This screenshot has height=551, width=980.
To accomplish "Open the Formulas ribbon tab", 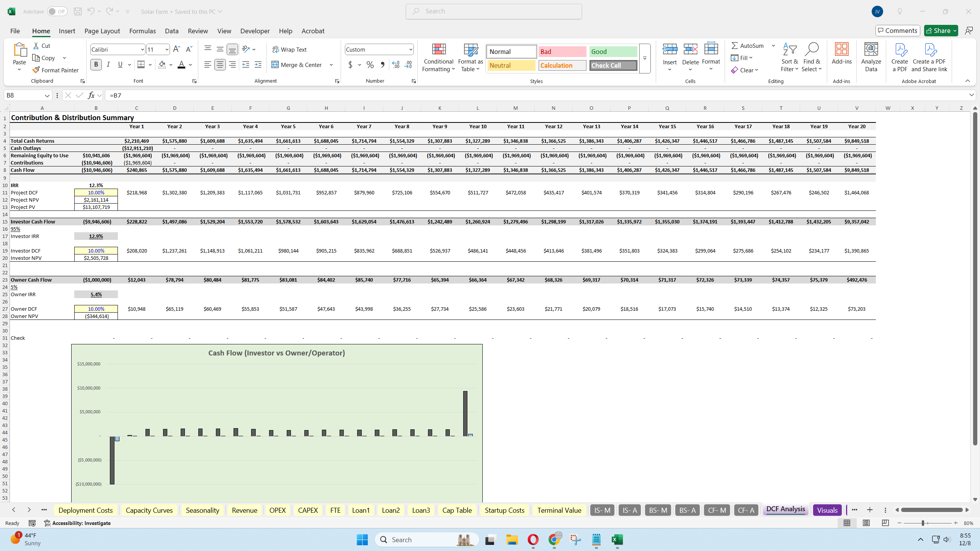I will pyautogui.click(x=142, y=31).
